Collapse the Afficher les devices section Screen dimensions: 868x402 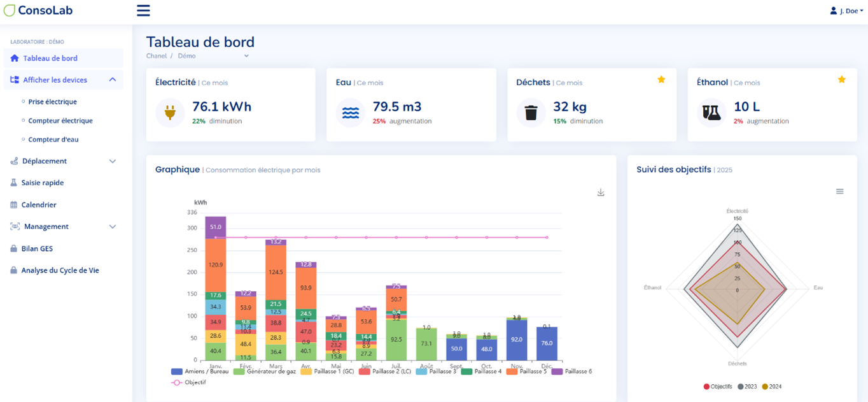[113, 80]
